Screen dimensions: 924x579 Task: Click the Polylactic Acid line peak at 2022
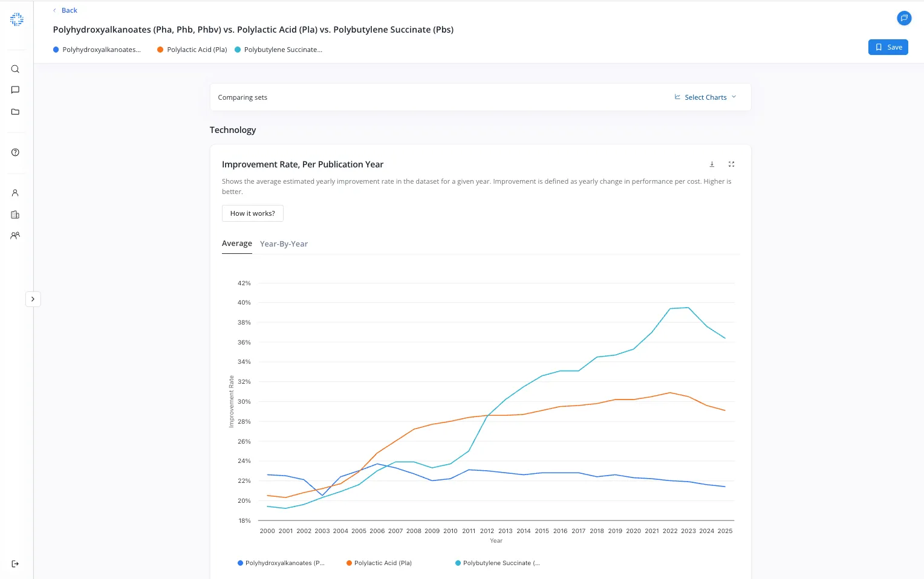point(670,393)
